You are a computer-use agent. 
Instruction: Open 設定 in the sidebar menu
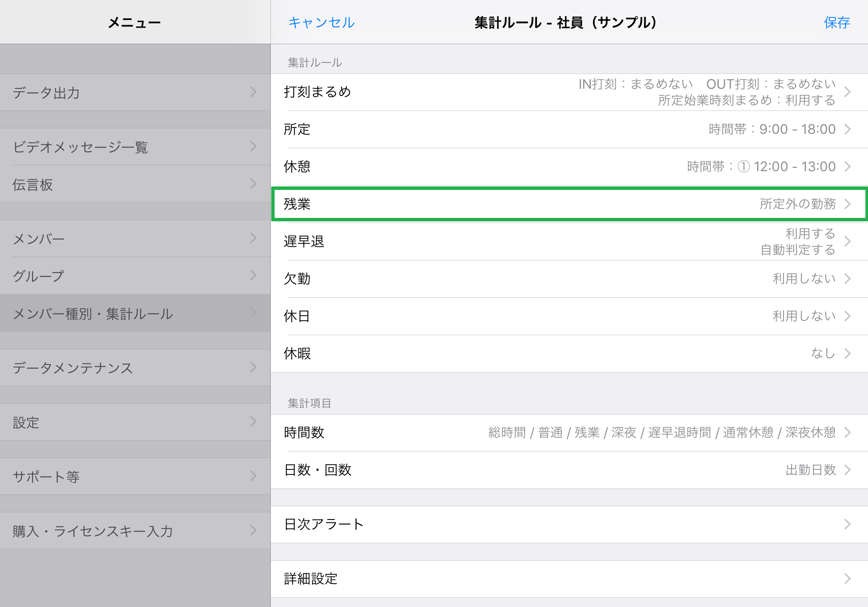point(135,422)
